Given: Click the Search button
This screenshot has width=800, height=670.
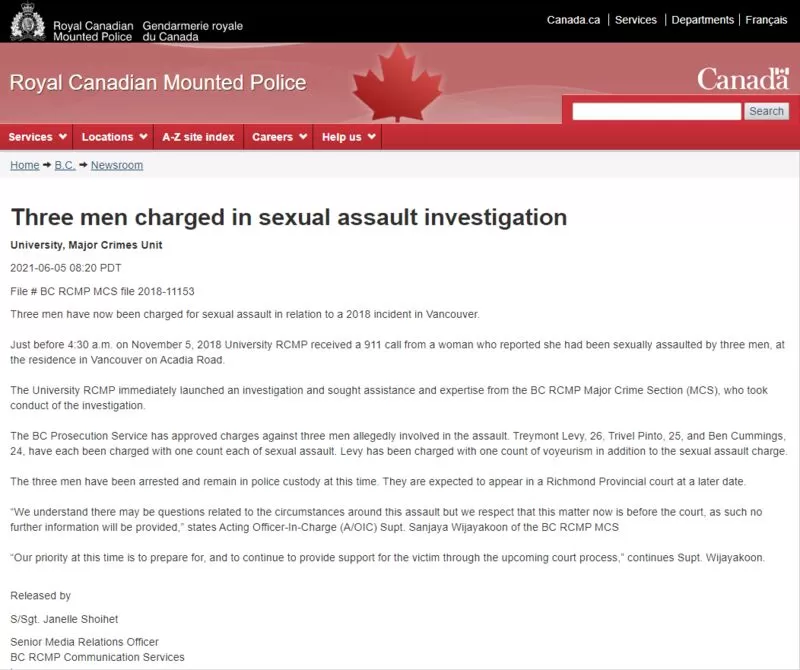Looking at the screenshot, I should pos(766,111).
